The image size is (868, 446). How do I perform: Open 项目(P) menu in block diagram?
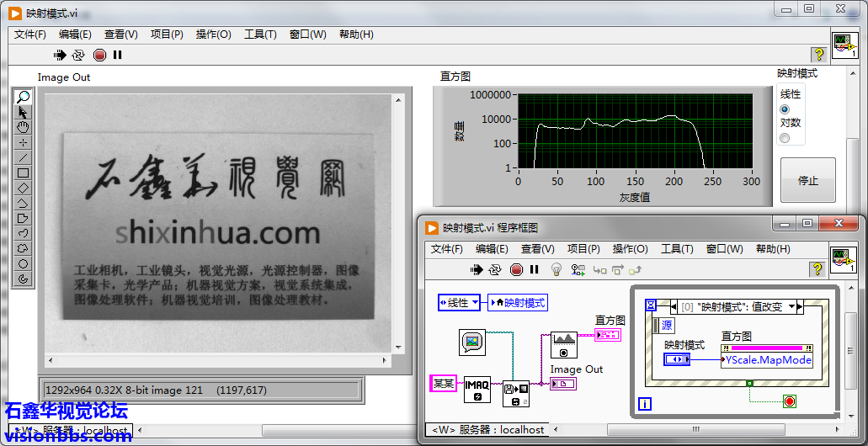(x=583, y=249)
